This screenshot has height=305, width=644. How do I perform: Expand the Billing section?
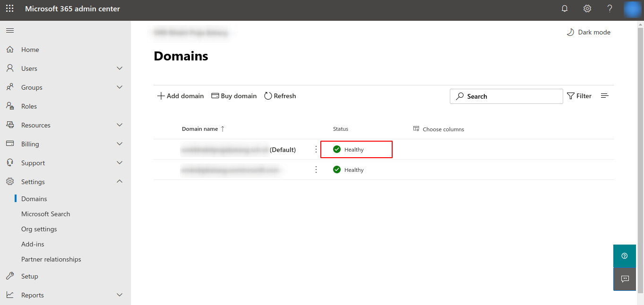pos(120,144)
